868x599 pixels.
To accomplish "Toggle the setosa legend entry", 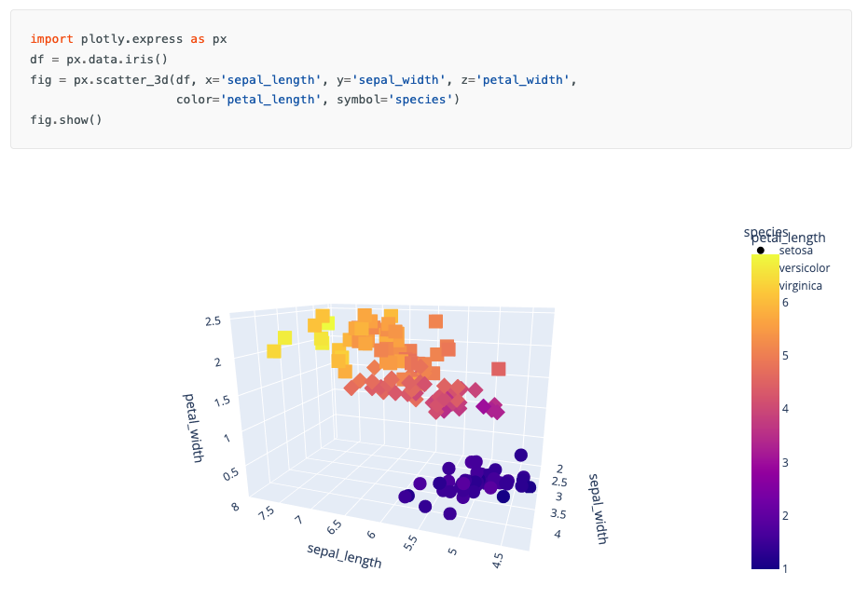I will tap(795, 250).
